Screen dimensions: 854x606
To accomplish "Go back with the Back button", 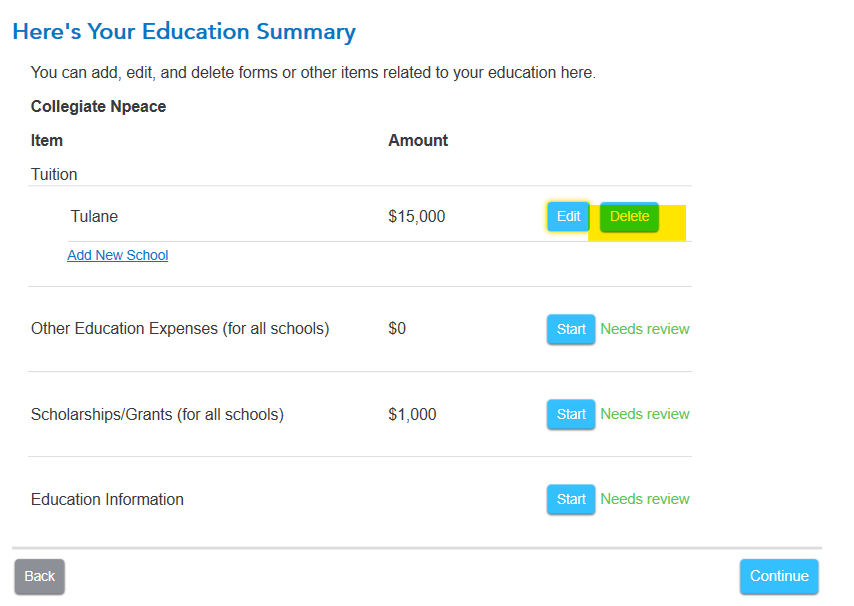I will (x=40, y=576).
